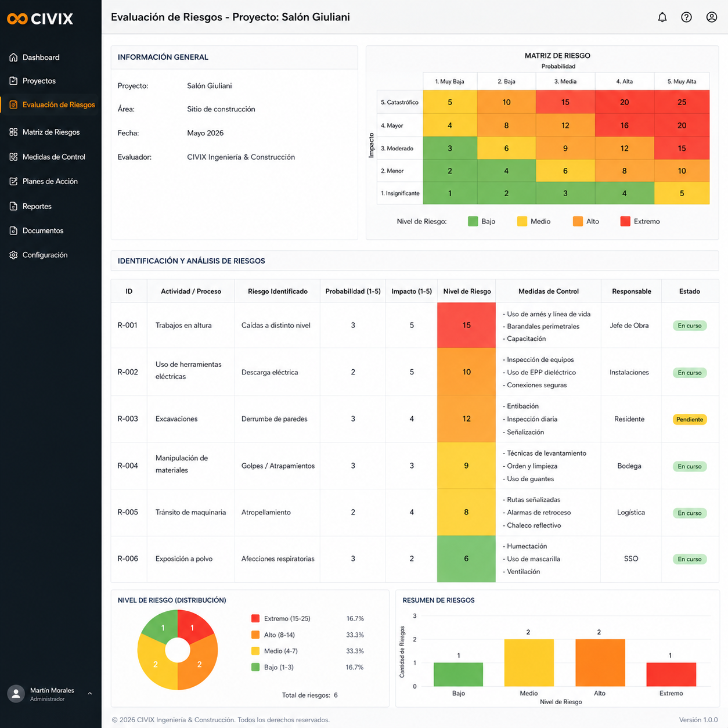Click the Dashboard home icon
This screenshot has height=728, width=728.
[13, 57]
